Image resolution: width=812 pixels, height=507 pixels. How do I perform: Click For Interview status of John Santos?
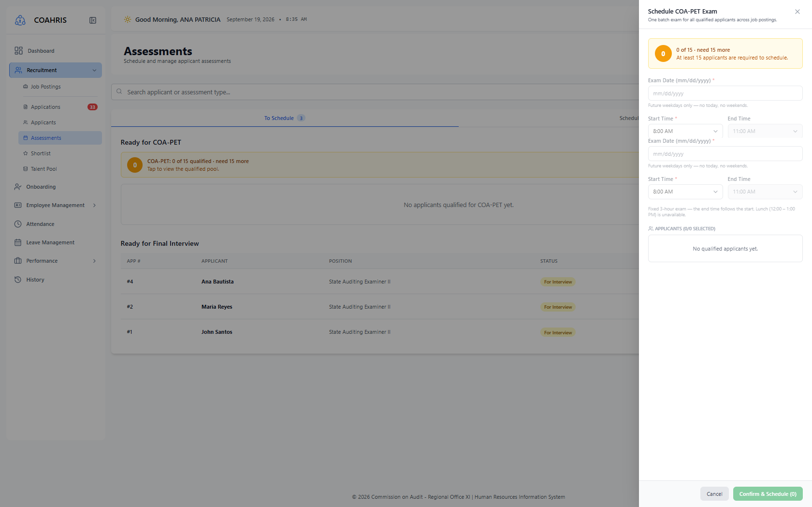(x=558, y=333)
